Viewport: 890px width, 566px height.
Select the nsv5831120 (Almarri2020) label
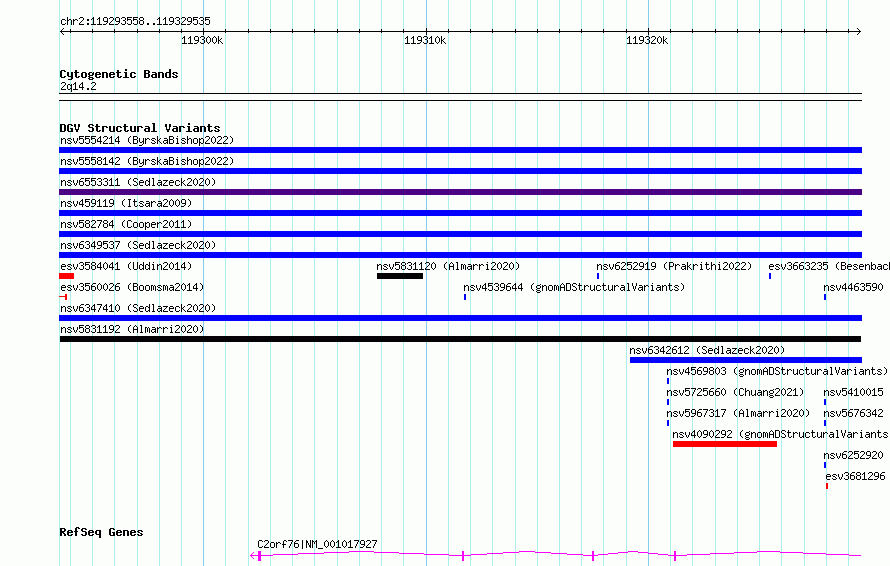click(x=448, y=266)
